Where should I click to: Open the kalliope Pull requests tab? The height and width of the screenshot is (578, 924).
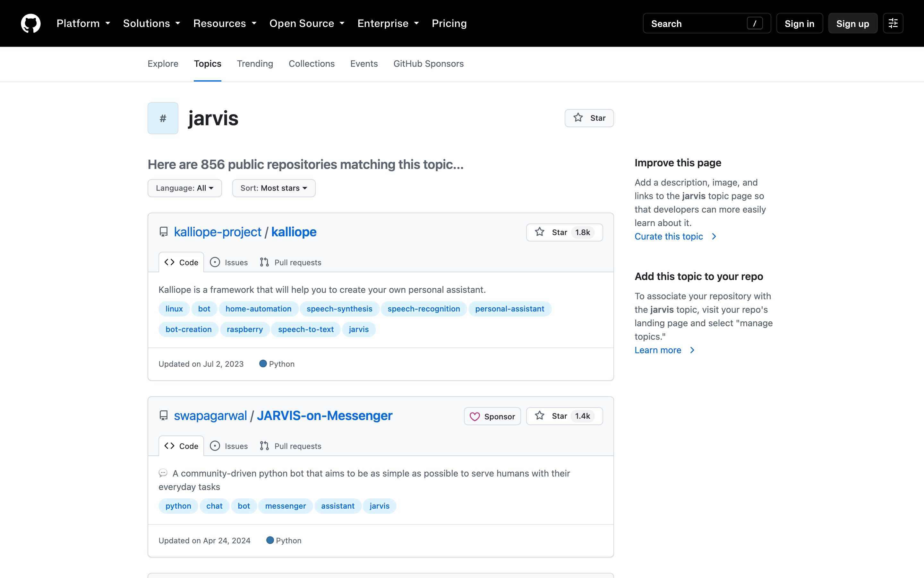click(291, 262)
